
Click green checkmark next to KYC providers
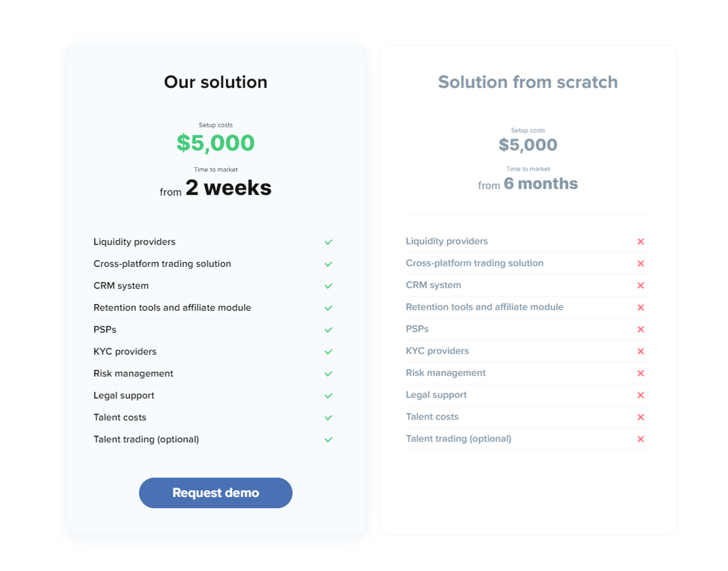pyautogui.click(x=328, y=352)
